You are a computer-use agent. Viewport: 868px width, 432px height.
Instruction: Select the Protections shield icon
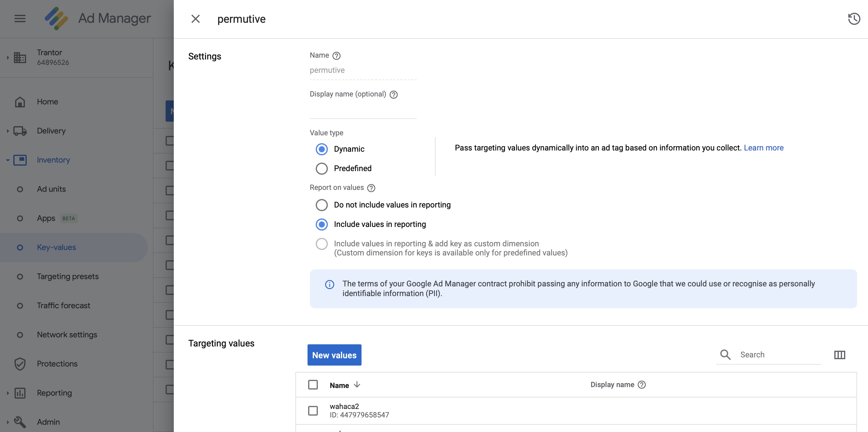(x=19, y=364)
